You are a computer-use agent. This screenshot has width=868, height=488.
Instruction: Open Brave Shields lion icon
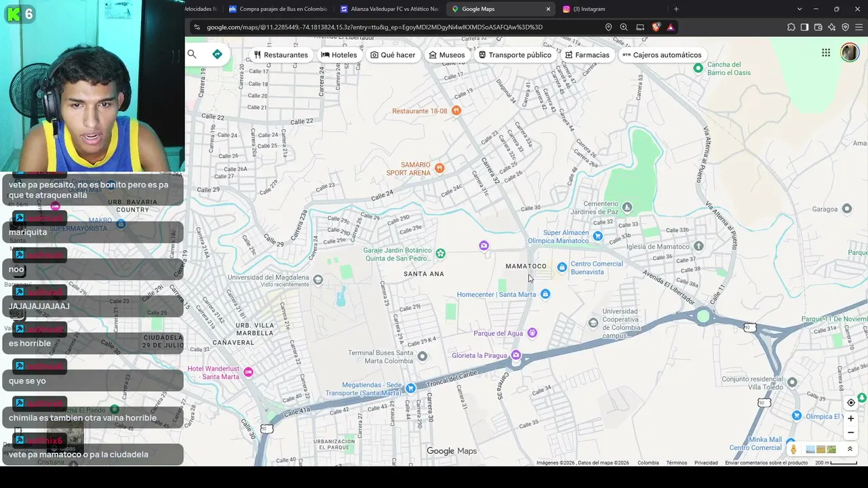tap(656, 27)
